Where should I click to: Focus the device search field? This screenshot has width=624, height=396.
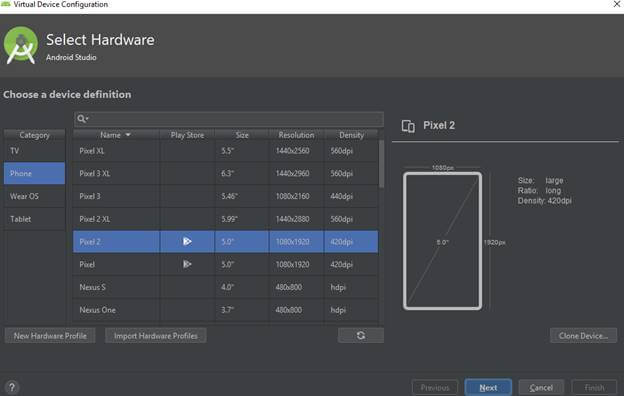[229, 119]
